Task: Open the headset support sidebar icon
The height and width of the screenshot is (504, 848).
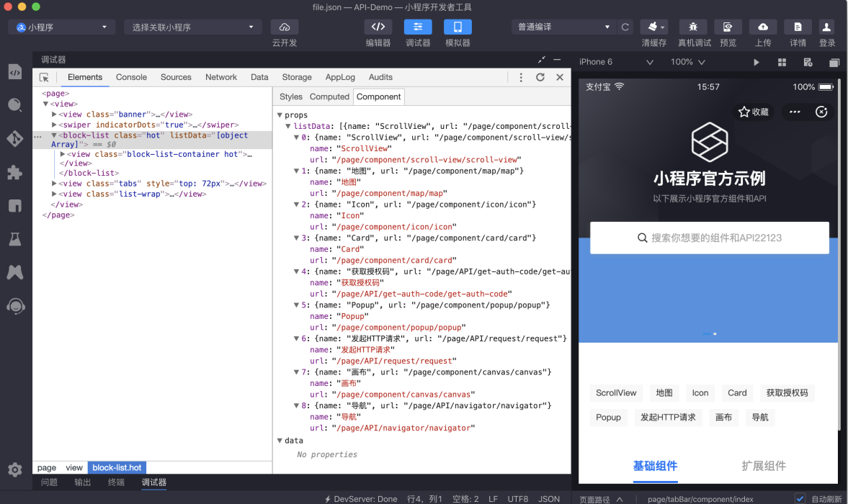Action: pyautogui.click(x=16, y=306)
